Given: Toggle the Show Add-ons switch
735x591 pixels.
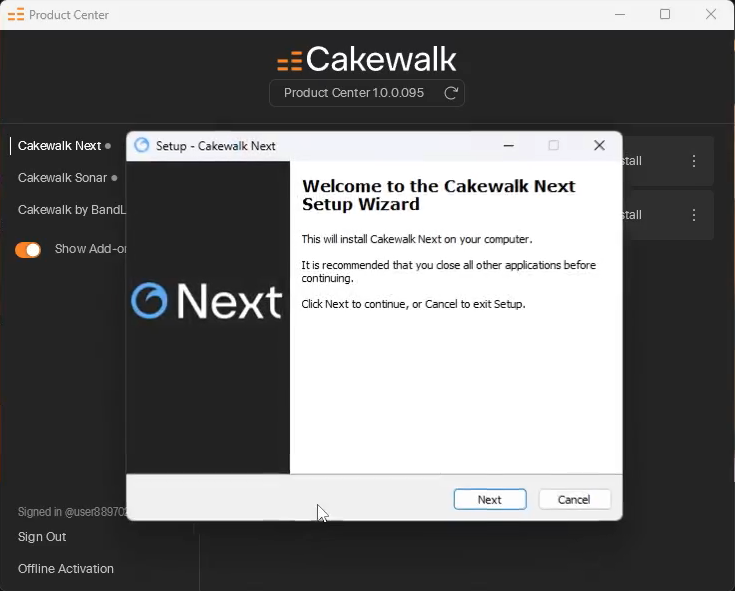Looking at the screenshot, I should coord(28,249).
